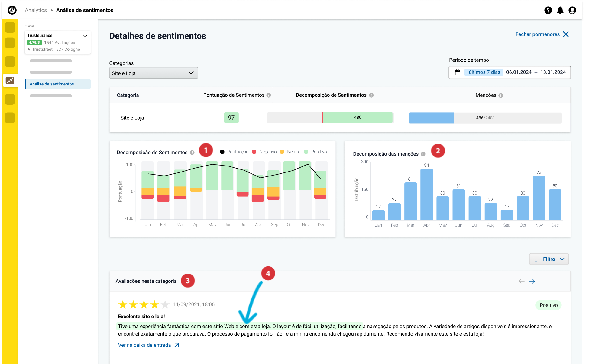Click Site e Loja table row label
Image resolution: width=589 pixels, height=364 pixels.
(132, 118)
